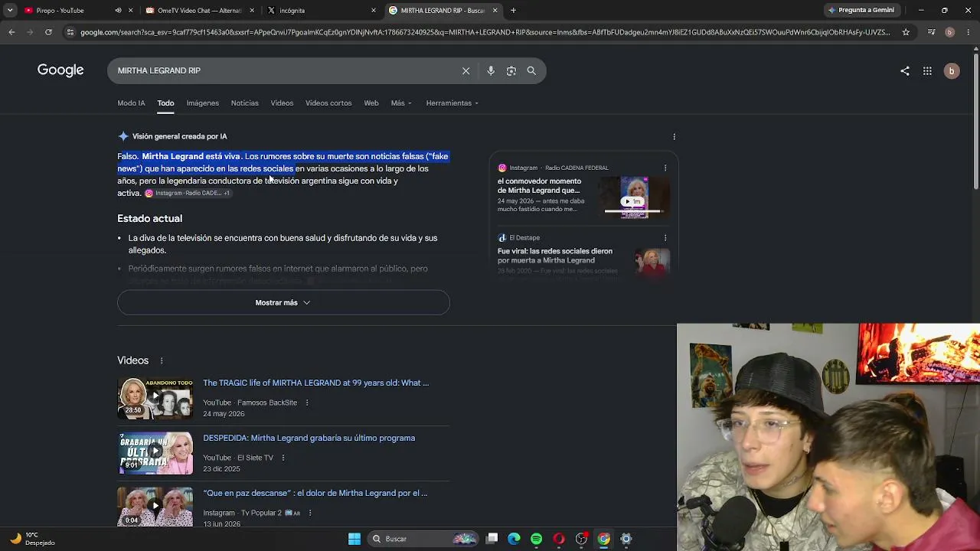This screenshot has height=551, width=980.
Task: Open Task View on the taskbar
Action: click(x=492, y=539)
